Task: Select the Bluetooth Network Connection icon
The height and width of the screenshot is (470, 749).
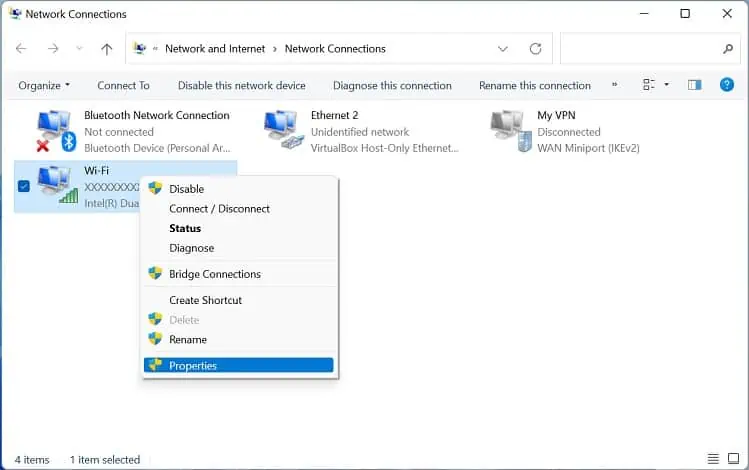Action: pyautogui.click(x=56, y=131)
